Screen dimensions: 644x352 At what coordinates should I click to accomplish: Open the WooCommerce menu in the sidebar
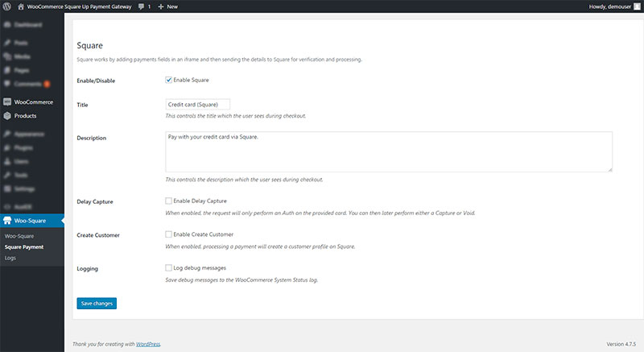pos(32,101)
